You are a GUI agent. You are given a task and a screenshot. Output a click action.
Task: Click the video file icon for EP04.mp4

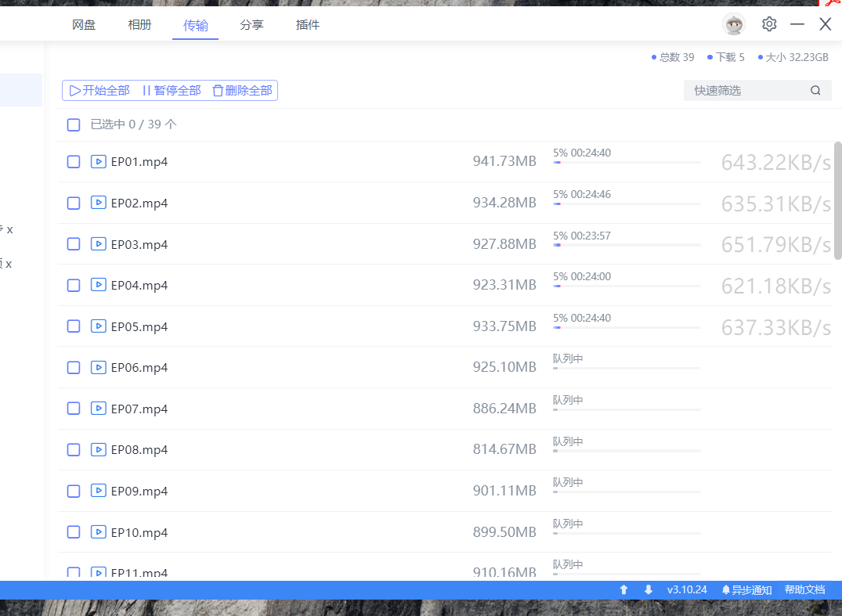98,285
